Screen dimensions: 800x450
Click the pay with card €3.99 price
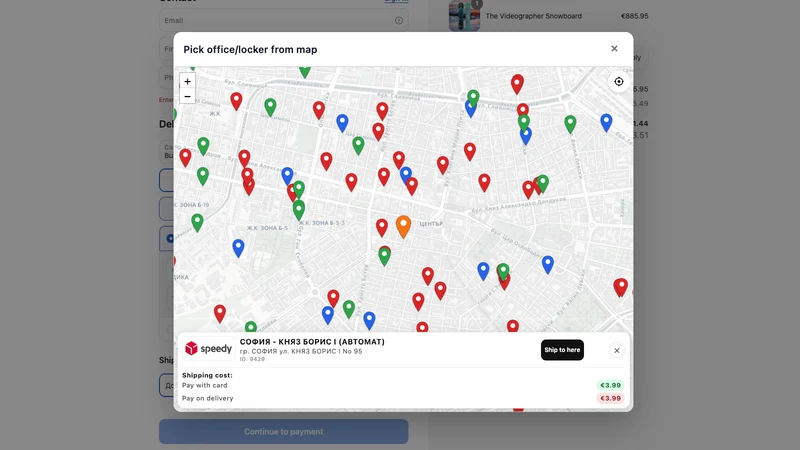610,385
